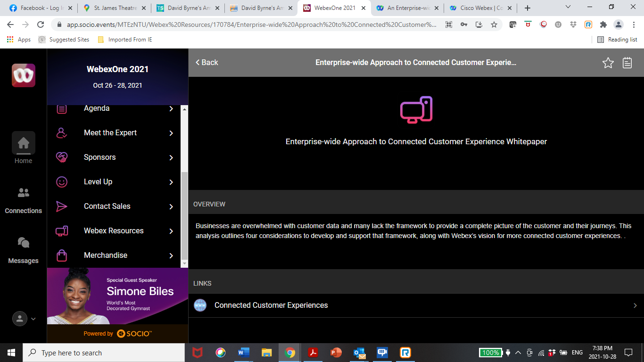The height and width of the screenshot is (362, 644).
Task: Click the Level Up smiley icon
Action: click(x=62, y=182)
